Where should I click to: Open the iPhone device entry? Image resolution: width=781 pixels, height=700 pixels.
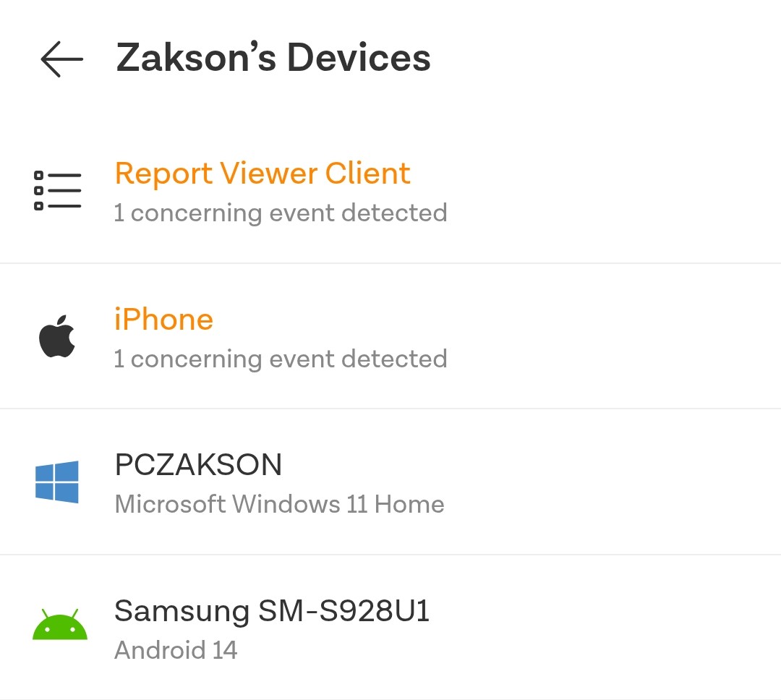click(390, 336)
